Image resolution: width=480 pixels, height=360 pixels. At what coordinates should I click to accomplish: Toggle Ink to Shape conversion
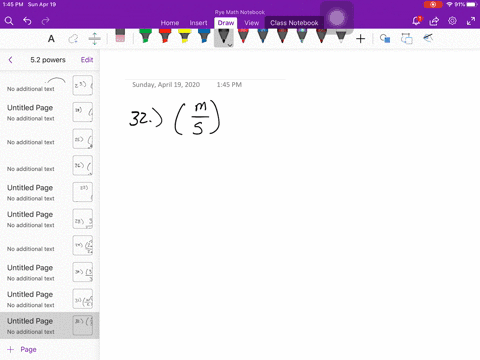[x=407, y=39]
